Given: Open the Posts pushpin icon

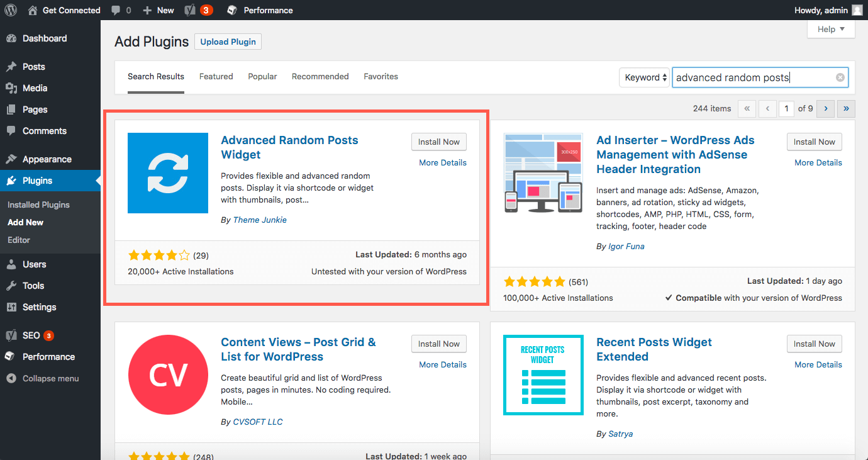Looking at the screenshot, I should 11,67.
